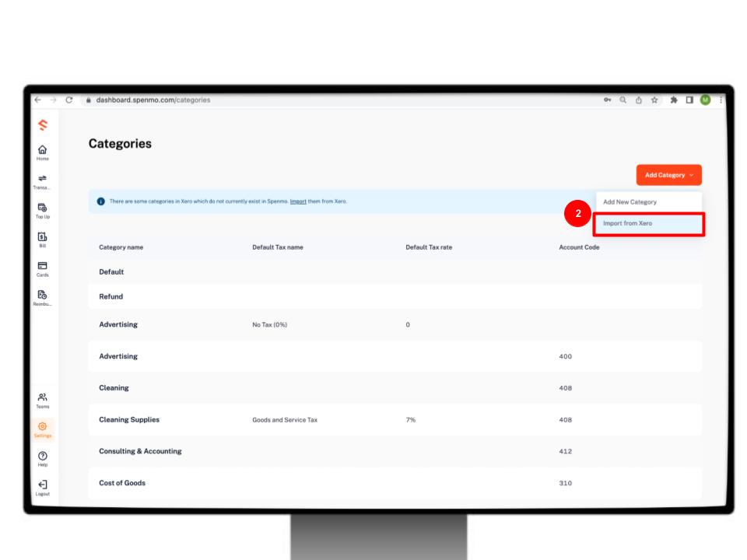Click the Default Tax name column header

click(278, 247)
